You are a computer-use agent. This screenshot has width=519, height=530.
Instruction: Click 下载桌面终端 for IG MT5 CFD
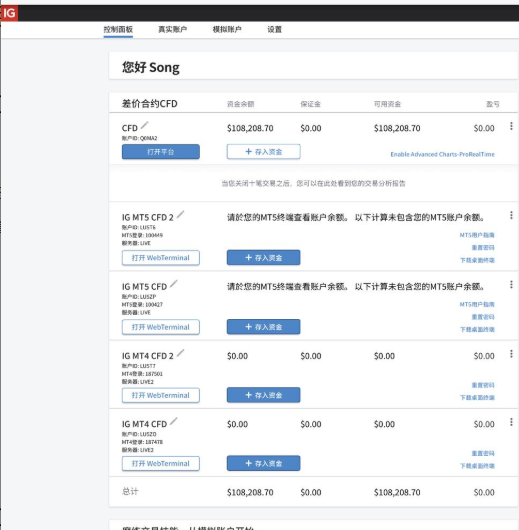(477, 330)
